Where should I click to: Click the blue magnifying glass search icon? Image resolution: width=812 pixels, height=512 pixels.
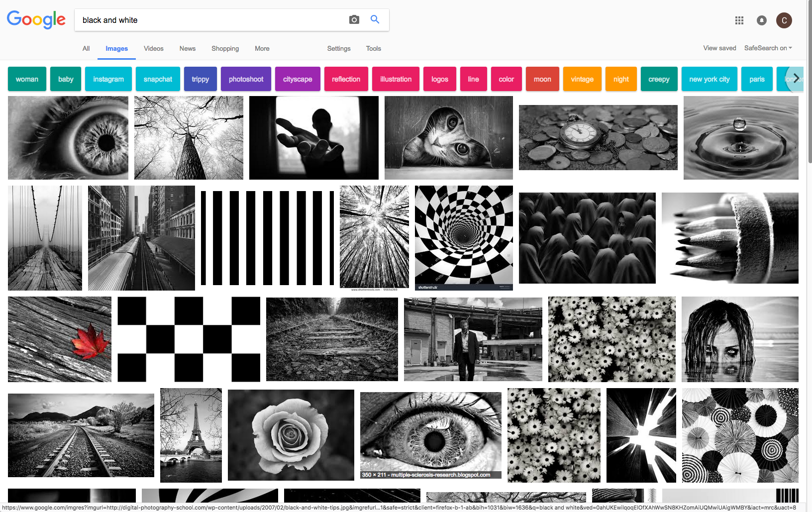click(375, 19)
